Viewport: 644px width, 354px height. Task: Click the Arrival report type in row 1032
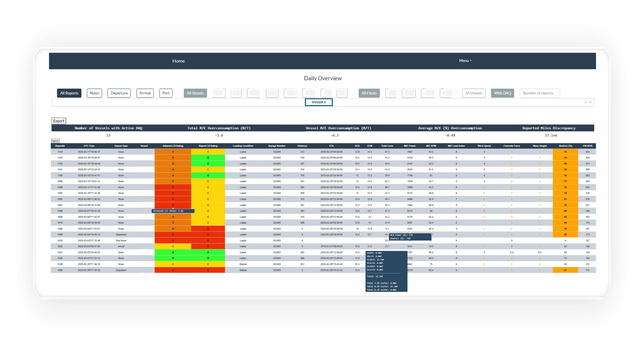(121, 246)
